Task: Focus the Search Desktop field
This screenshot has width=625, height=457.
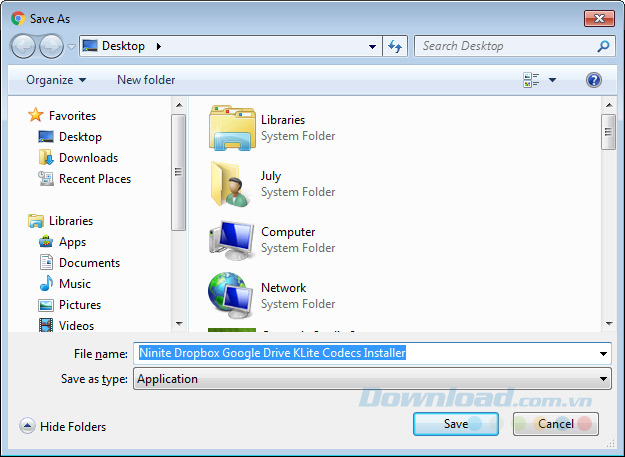Action: click(x=515, y=46)
